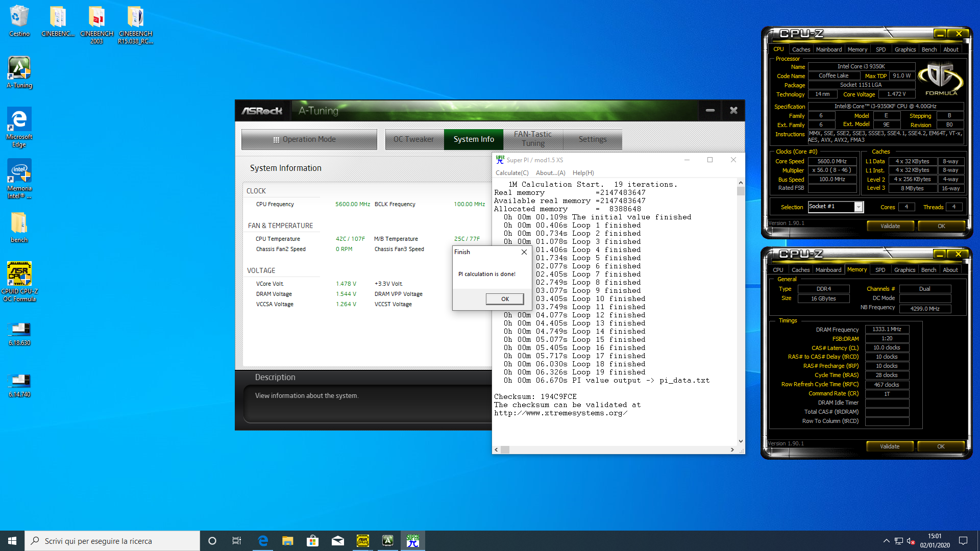This screenshot has width=980, height=551.
Task: Switch to Super PI in the taskbar
Action: pos(413,541)
